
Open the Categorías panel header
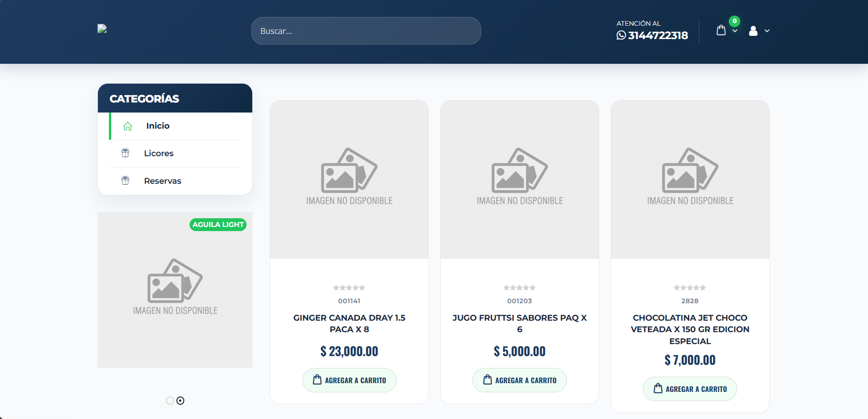(144, 98)
